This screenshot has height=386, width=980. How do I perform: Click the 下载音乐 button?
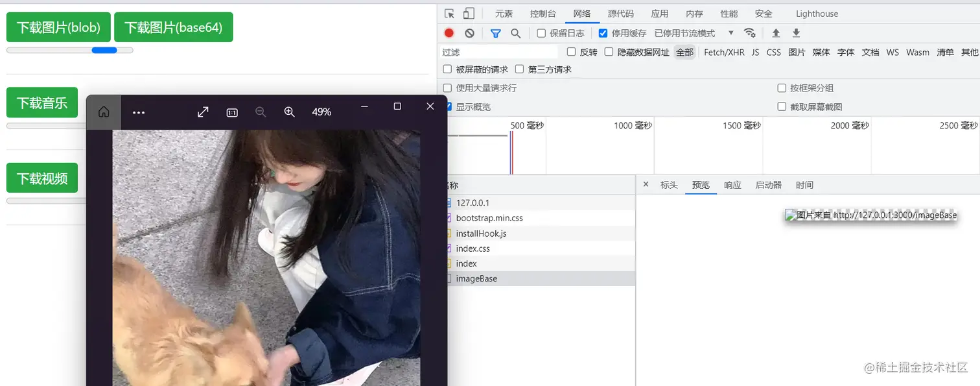tap(42, 103)
